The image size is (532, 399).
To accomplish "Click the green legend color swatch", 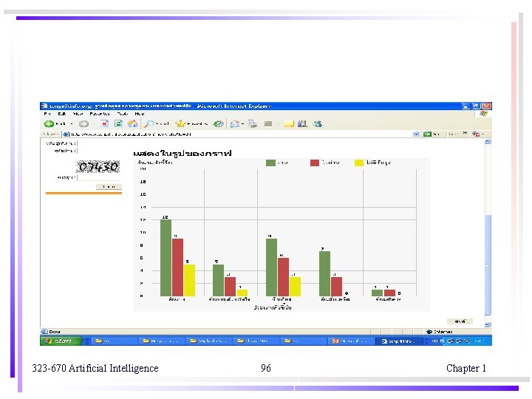I will click(270, 163).
